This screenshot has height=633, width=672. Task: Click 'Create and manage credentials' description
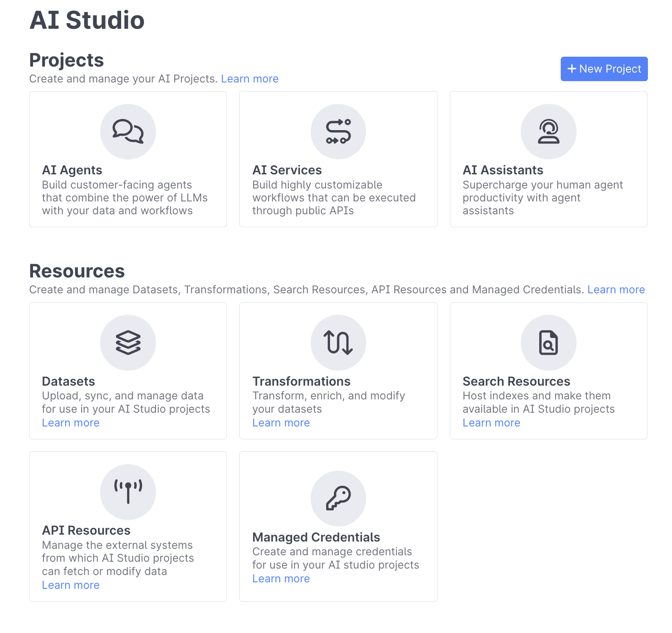coord(336,558)
